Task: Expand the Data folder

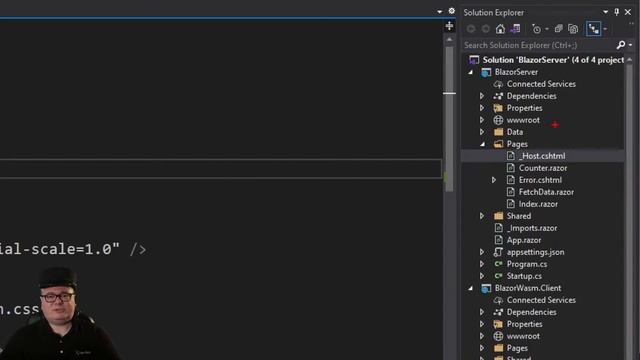Action: 482,132
